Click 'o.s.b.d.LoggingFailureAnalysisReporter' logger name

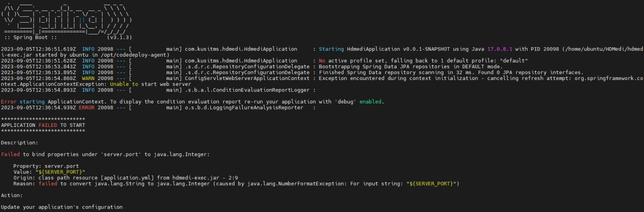244,108
